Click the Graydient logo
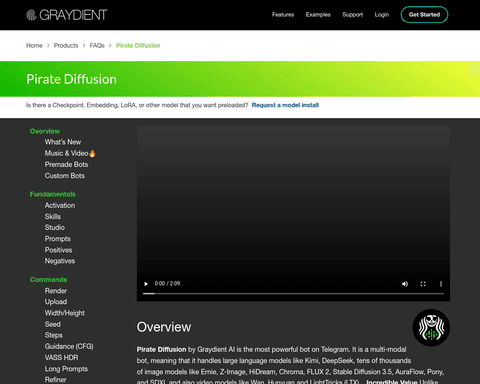Image resolution: width=480 pixels, height=384 pixels. (x=67, y=15)
